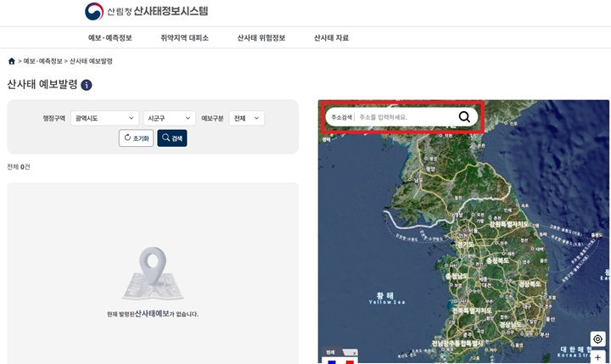Expand the 예보구분 전체 dropdown
The image size is (611, 364).
[x=247, y=118]
